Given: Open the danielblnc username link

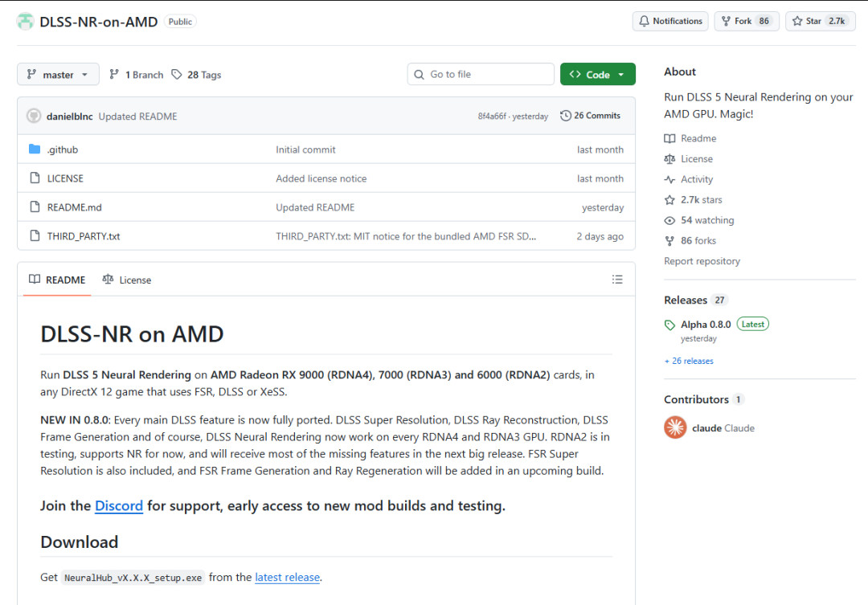Looking at the screenshot, I should tap(70, 117).
